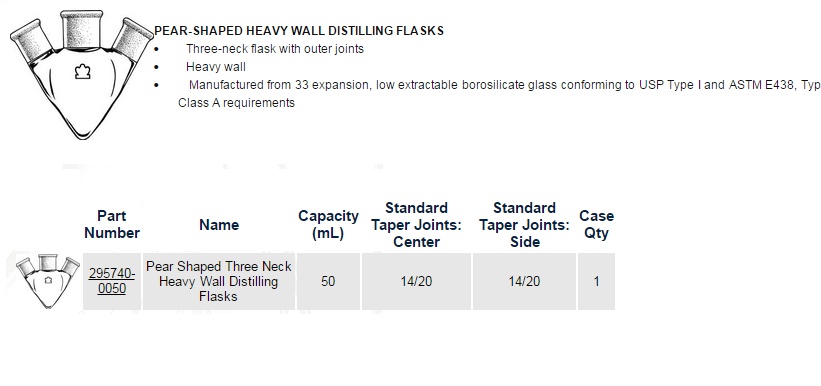Click the Three-neck flask with outer joints bullet
Image resolution: width=821 pixels, height=386 pixels.
[x=275, y=49]
